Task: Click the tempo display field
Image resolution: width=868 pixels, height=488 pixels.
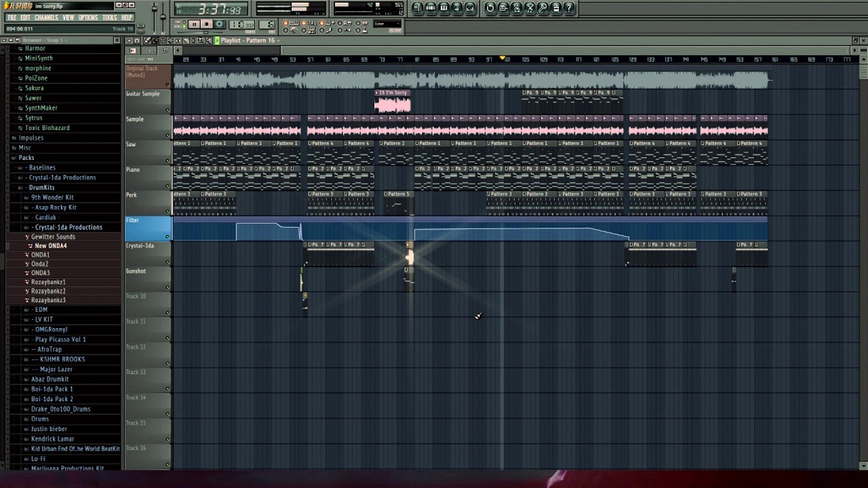Action: coord(241,24)
